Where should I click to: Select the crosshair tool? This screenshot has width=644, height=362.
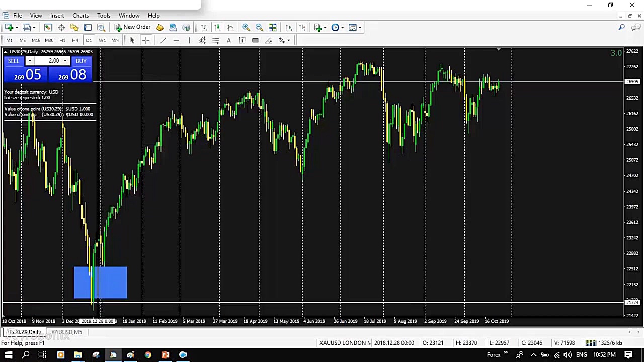click(x=146, y=40)
